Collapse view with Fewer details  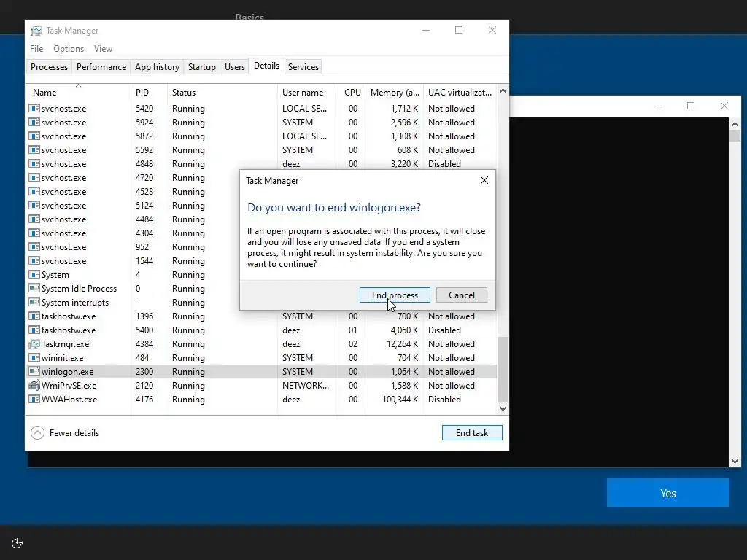tap(65, 432)
